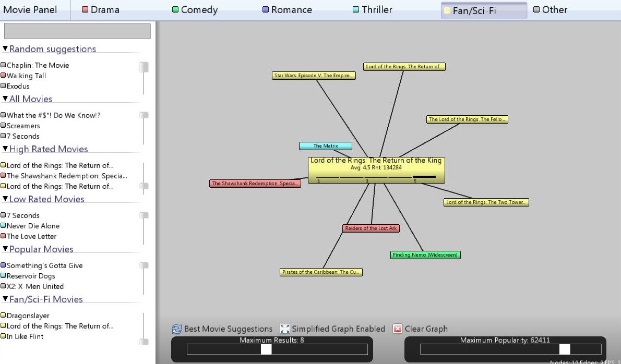Viewport: 621px width, 364px height.
Task: Click the Movie Panel header tab
Action: [x=30, y=10]
